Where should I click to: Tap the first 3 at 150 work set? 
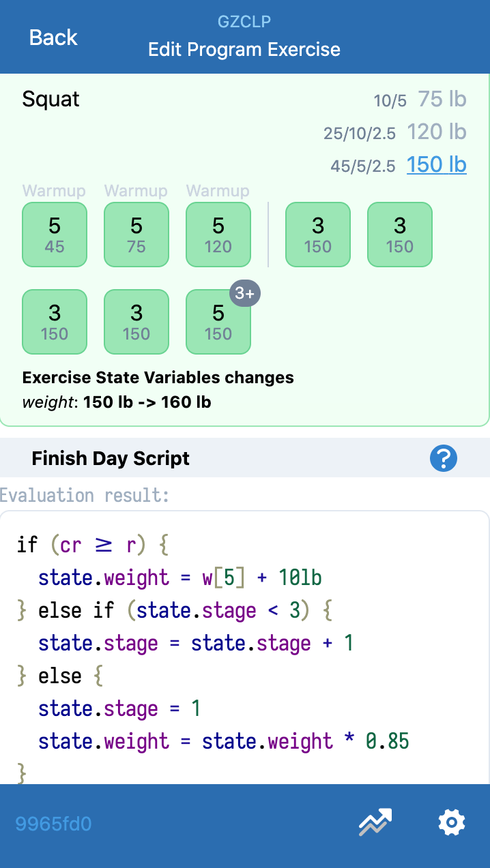(x=318, y=235)
